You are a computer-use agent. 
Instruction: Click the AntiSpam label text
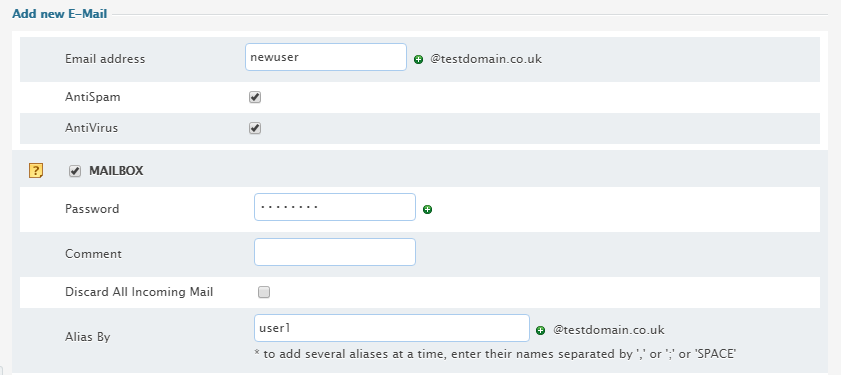click(x=93, y=97)
